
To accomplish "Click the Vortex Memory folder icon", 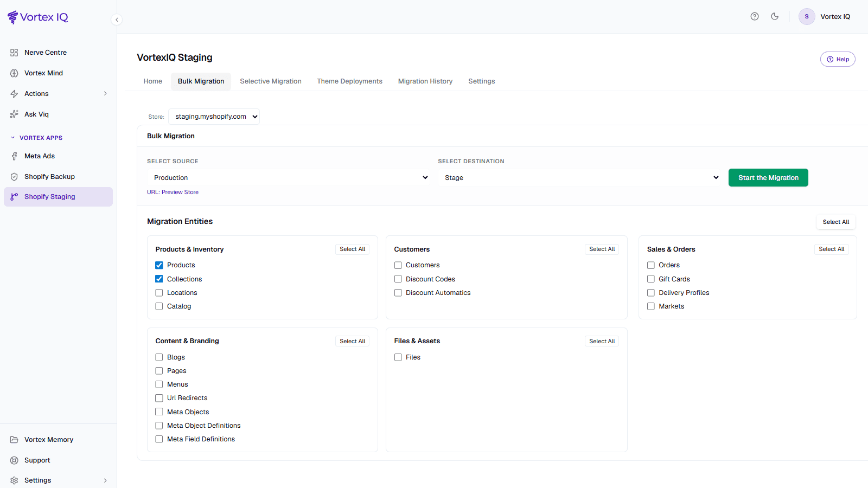I will pos(14,440).
